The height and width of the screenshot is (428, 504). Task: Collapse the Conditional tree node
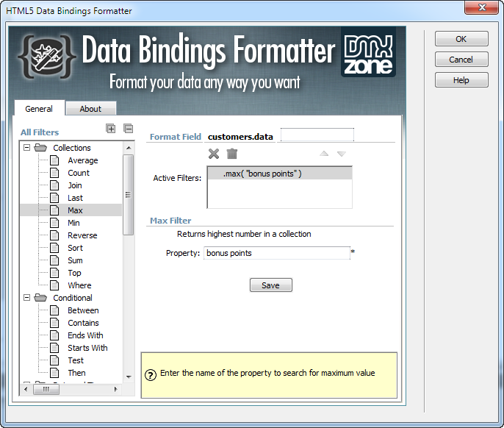(x=27, y=298)
